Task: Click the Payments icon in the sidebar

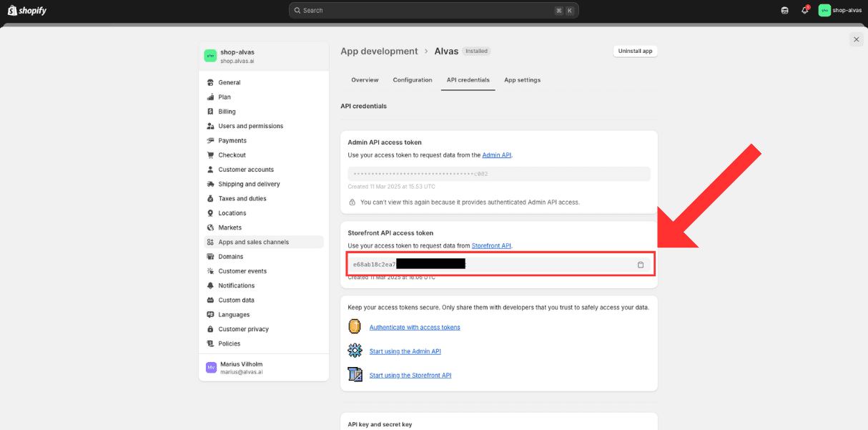Action: (210, 140)
